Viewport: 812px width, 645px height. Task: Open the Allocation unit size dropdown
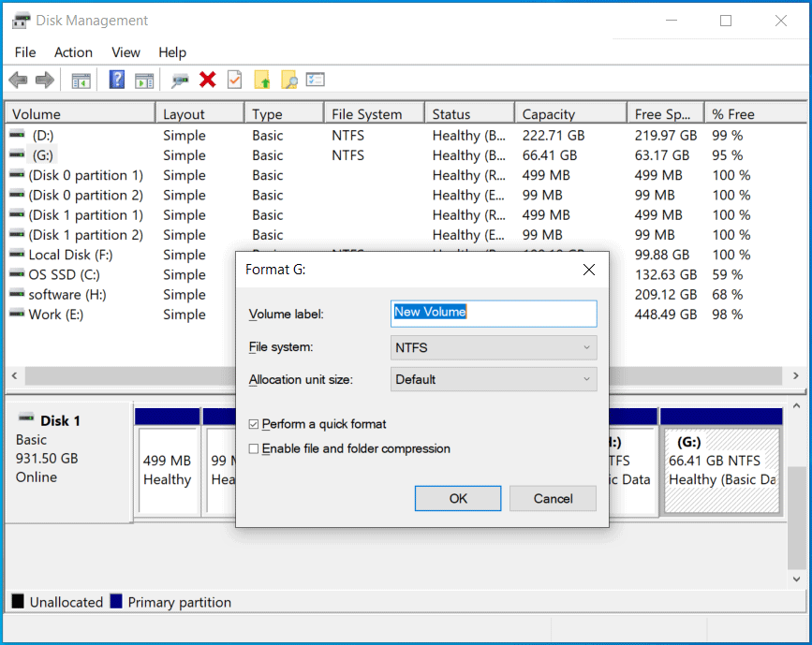point(494,379)
